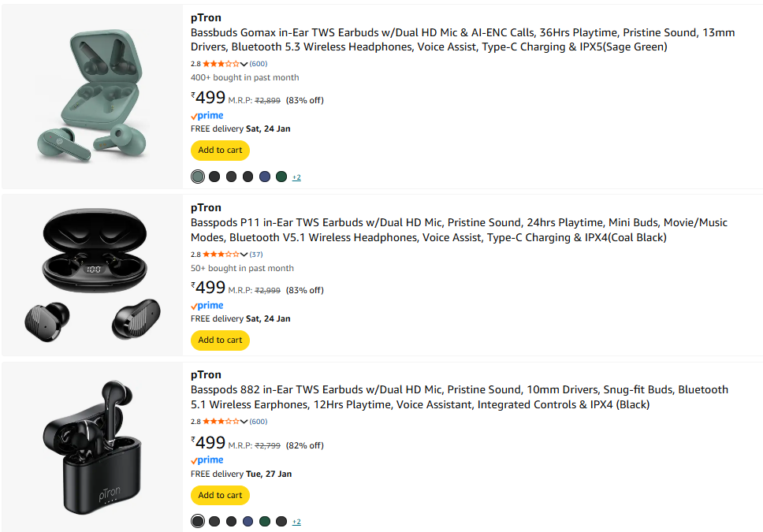763x532 pixels.
Task: Select the sage green swatch for Bassbuds Gomax
Action: 198,177
